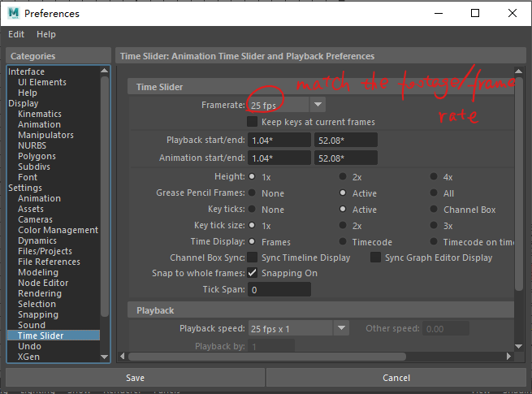This screenshot has height=394, width=532.
Task: Click the Time Slider section header
Action: pyautogui.click(x=321, y=87)
